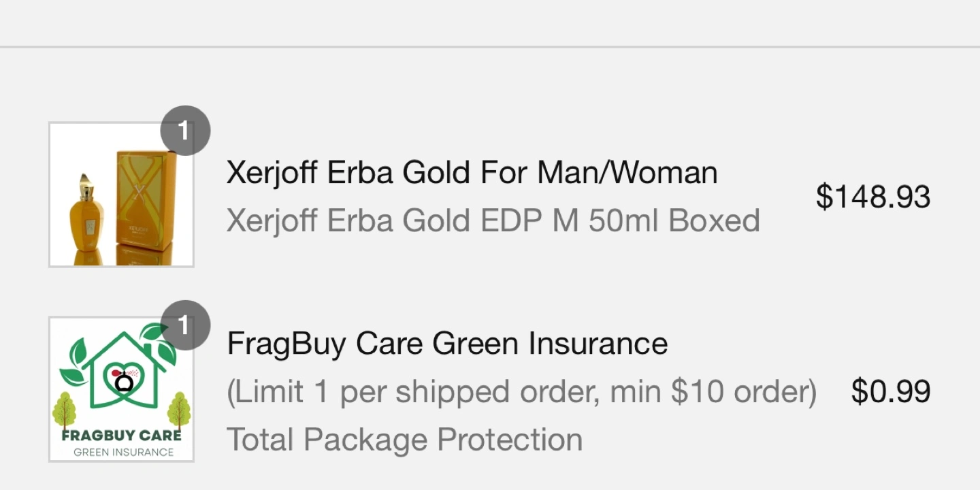The height and width of the screenshot is (490, 980).
Task: Click the $148.93 price
Action: pyautogui.click(x=873, y=197)
